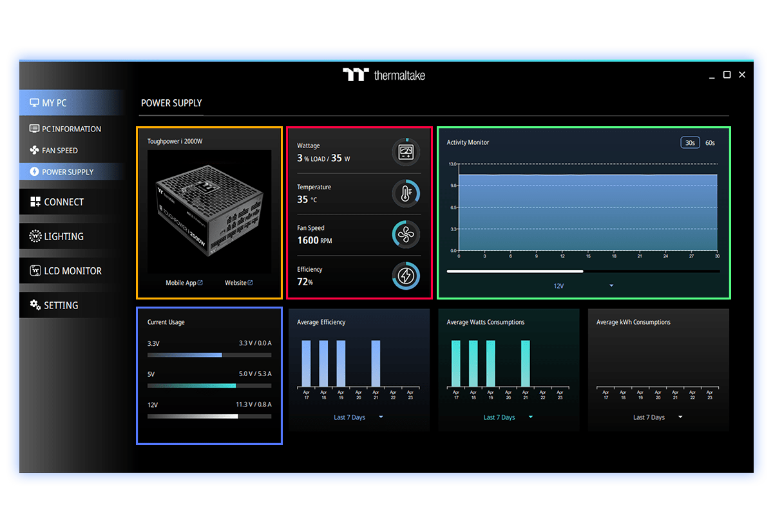Click the Activity Monitor horizontal scrollbar
This screenshot has height=532, width=773.
click(x=583, y=271)
